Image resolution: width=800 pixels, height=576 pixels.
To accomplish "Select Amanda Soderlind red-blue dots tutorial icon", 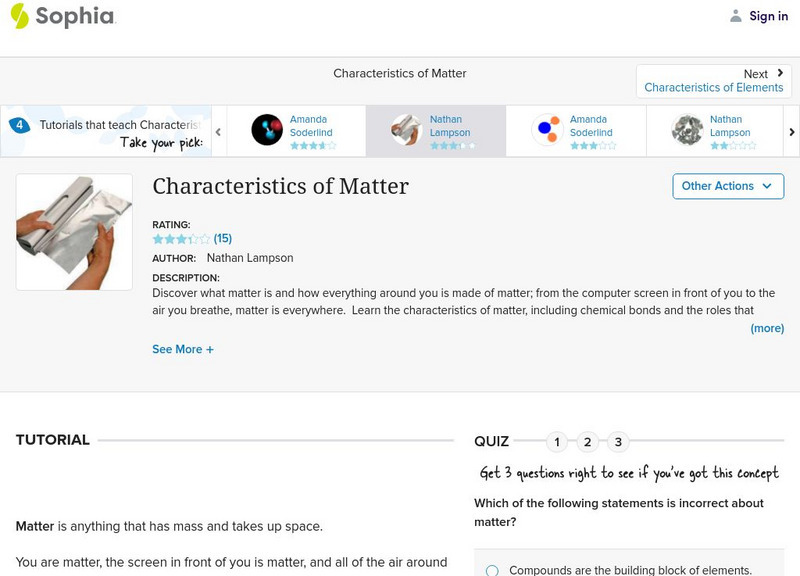I will [547, 130].
